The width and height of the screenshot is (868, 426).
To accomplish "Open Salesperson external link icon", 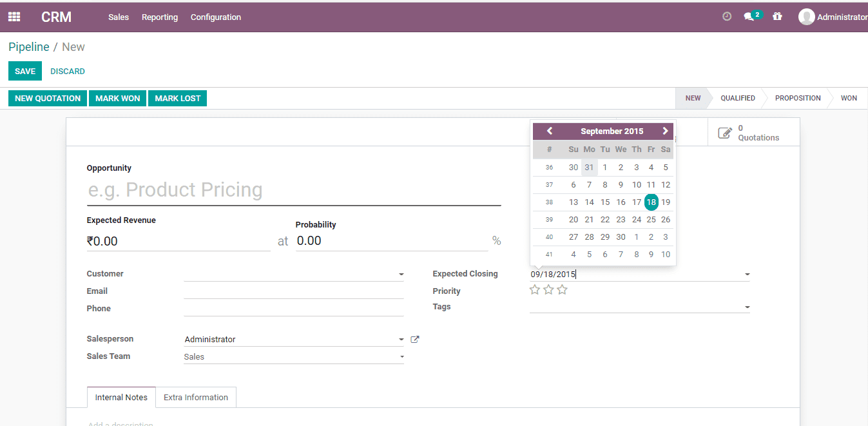I will coord(415,339).
